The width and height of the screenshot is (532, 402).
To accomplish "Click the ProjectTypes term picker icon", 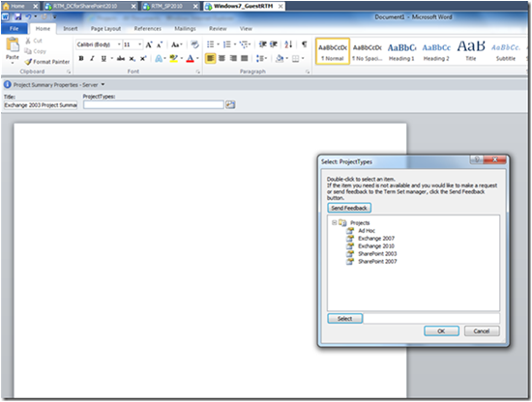I will 230,104.
